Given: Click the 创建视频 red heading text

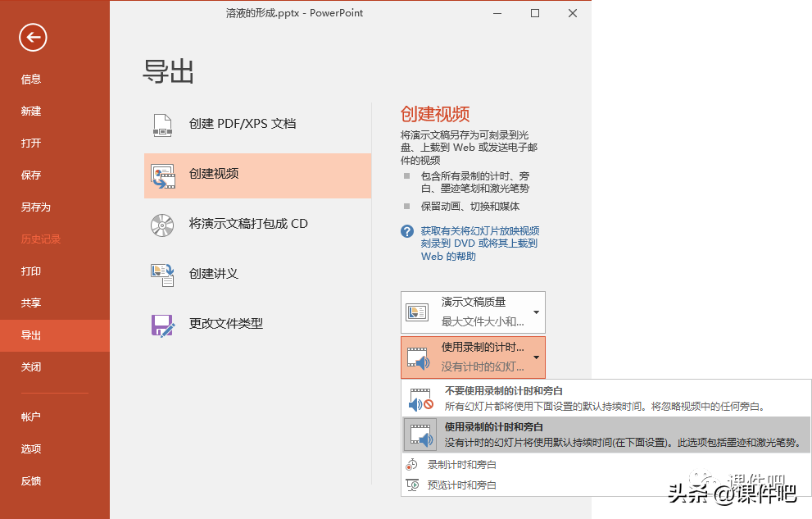Looking at the screenshot, I should tap(435, 114).
